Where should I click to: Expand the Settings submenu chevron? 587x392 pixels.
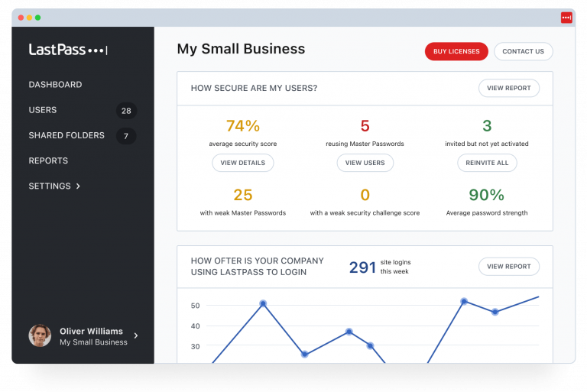point(78,186)
